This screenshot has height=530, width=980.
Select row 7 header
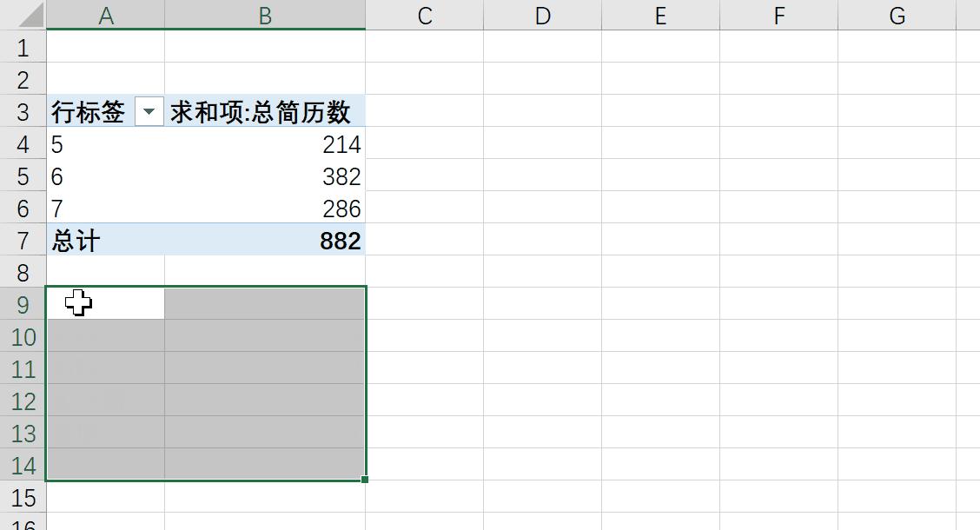(x=23, y=240)
